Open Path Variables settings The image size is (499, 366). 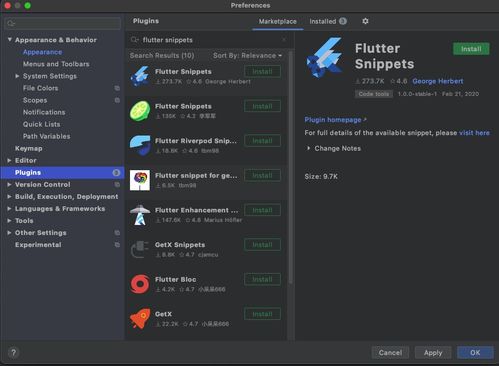tap(46, 136)
